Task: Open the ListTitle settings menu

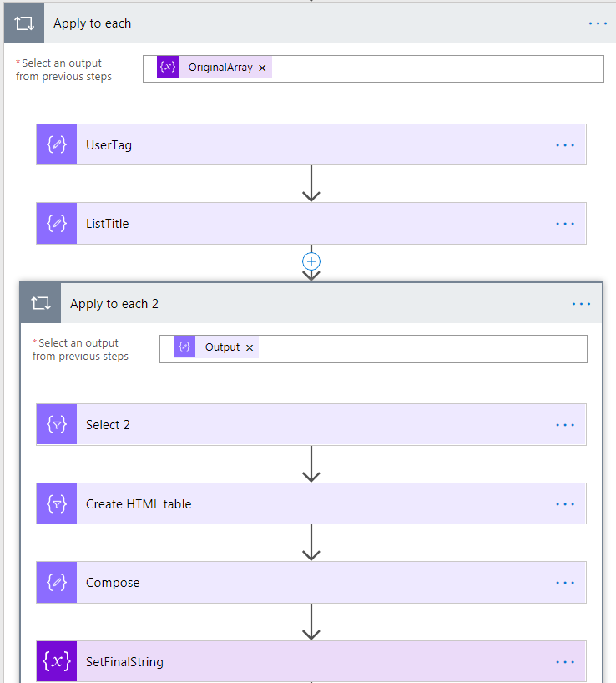Action: pyautogui.click(x=565, y=223)
